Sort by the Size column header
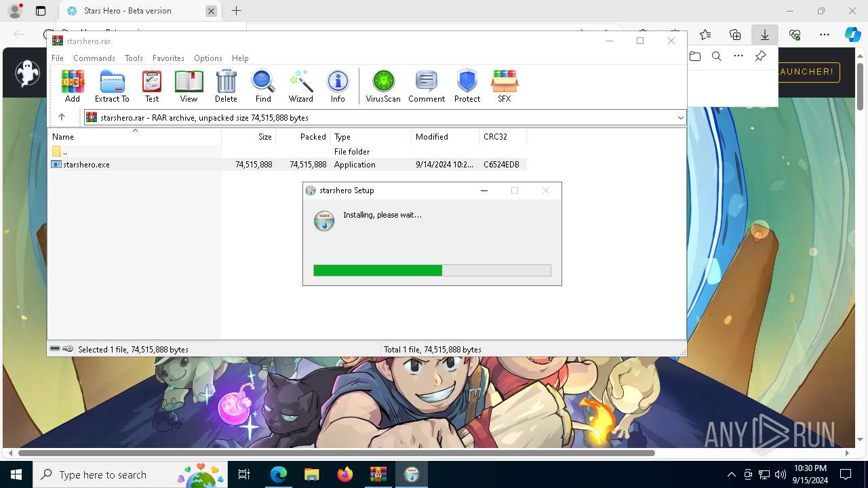This screenshot has height=488, width=868. [x=248, y=137]
